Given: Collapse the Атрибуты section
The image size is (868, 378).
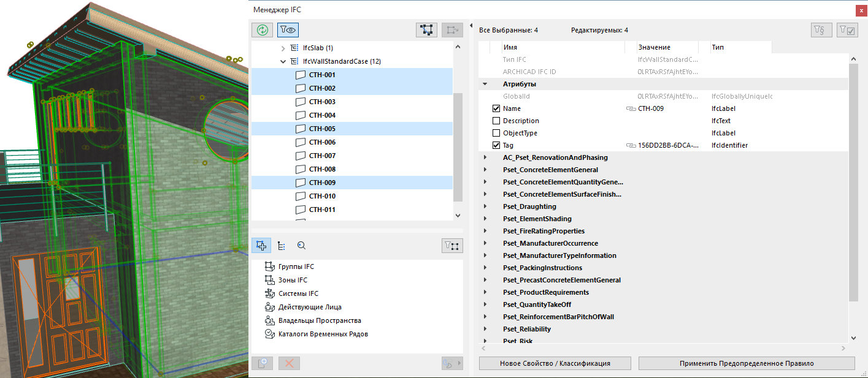Looking at the screenshot, I should click(x=485, y=84).
